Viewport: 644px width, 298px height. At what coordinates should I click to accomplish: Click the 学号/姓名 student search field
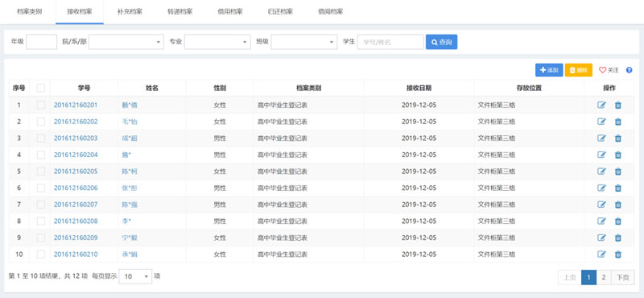390,42
